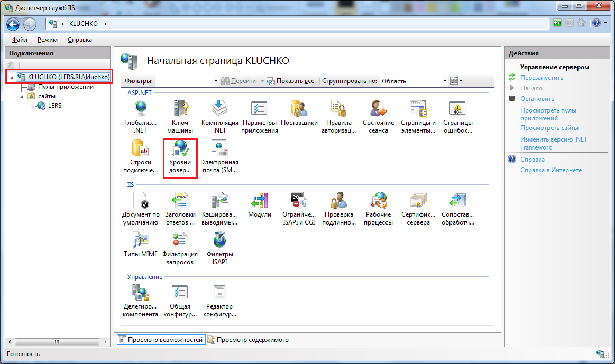
Task: Open the Фильтры filter dropdown
Action: pos(216,81)
